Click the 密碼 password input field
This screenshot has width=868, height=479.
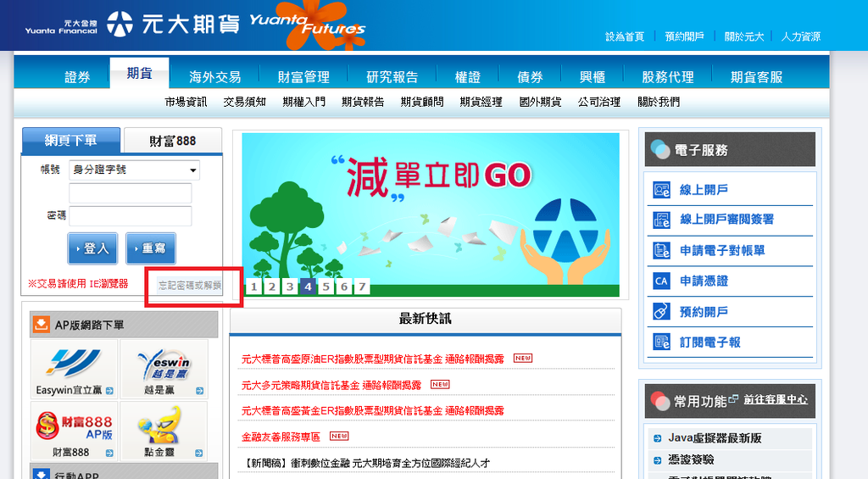[130, 216]
